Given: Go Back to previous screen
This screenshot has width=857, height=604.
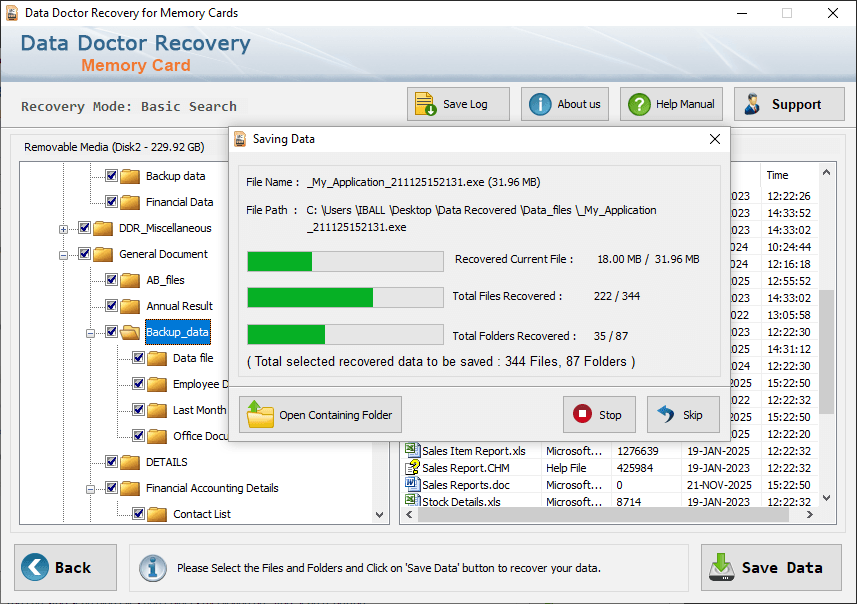Looking at the screenshot, I should click(66, 567).
